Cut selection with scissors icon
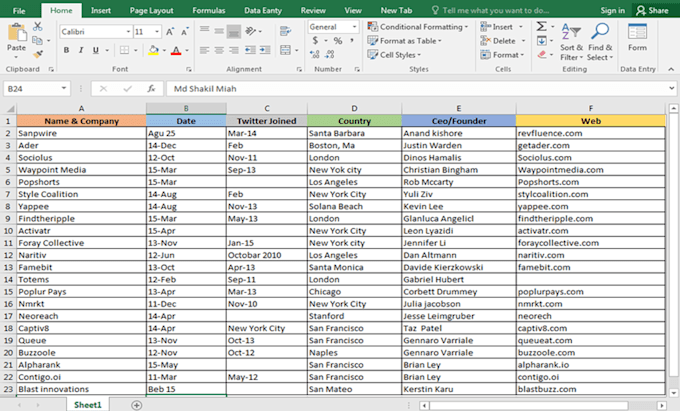The image size is (680, 411). [x=38, y=26]
